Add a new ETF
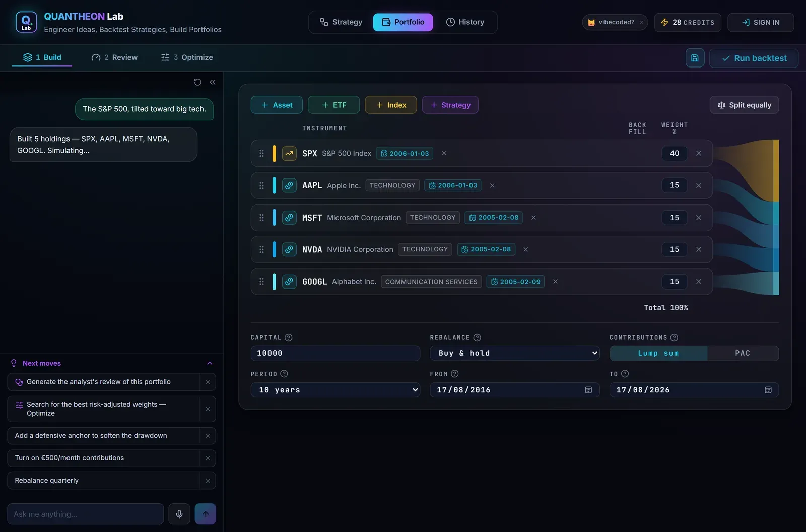This screenshot has width=806, height=532. 334,105
